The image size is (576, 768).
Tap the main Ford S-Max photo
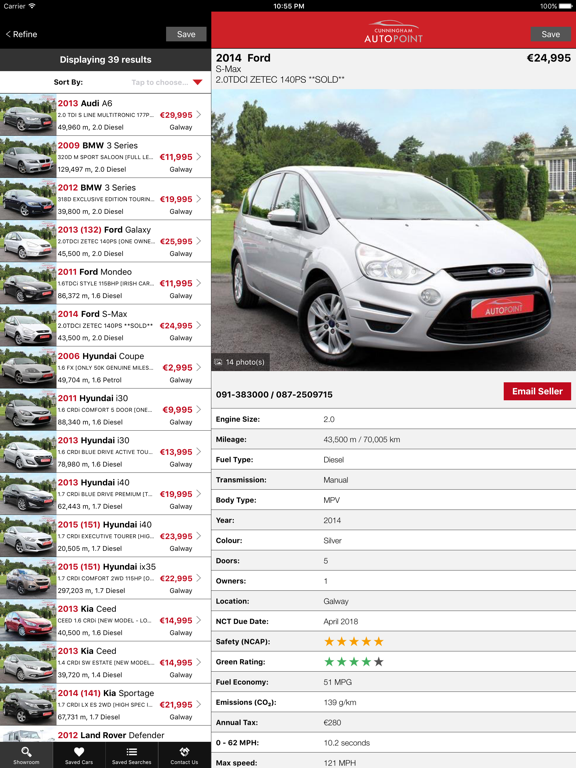pyautogui.click(x=393, y=230)
